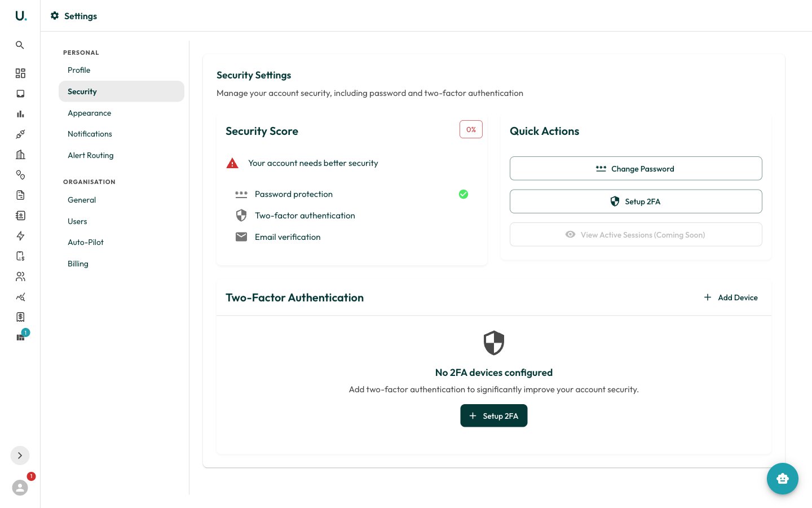Click the envelope icon beside Email verification

point(241,237)
